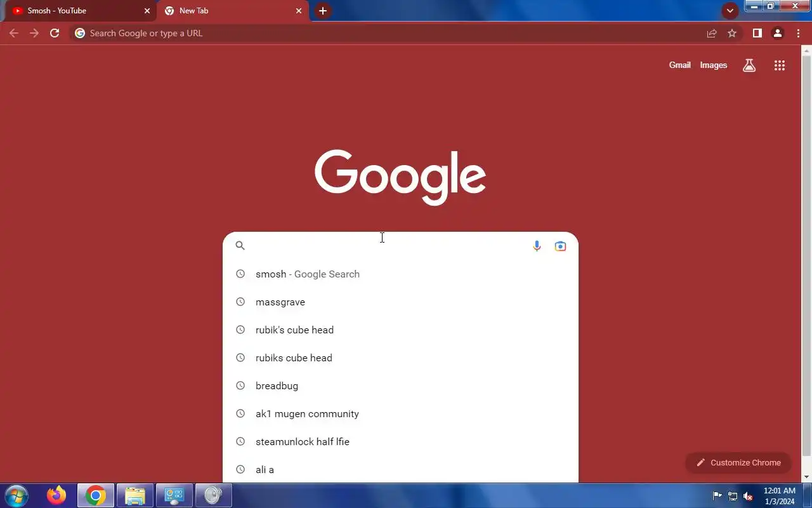Open Google Images link
This screenshot has height=508, width=812.
(x=714, y=65)
